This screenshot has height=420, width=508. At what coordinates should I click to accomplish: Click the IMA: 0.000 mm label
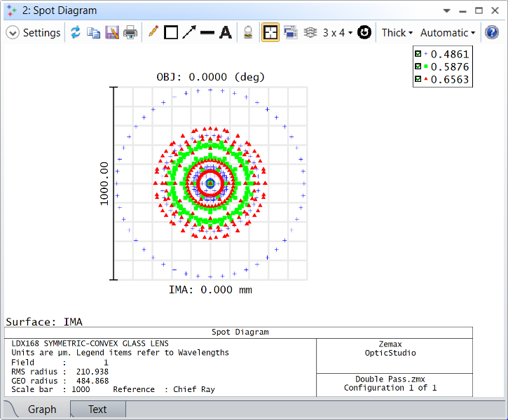click(210, 290)
